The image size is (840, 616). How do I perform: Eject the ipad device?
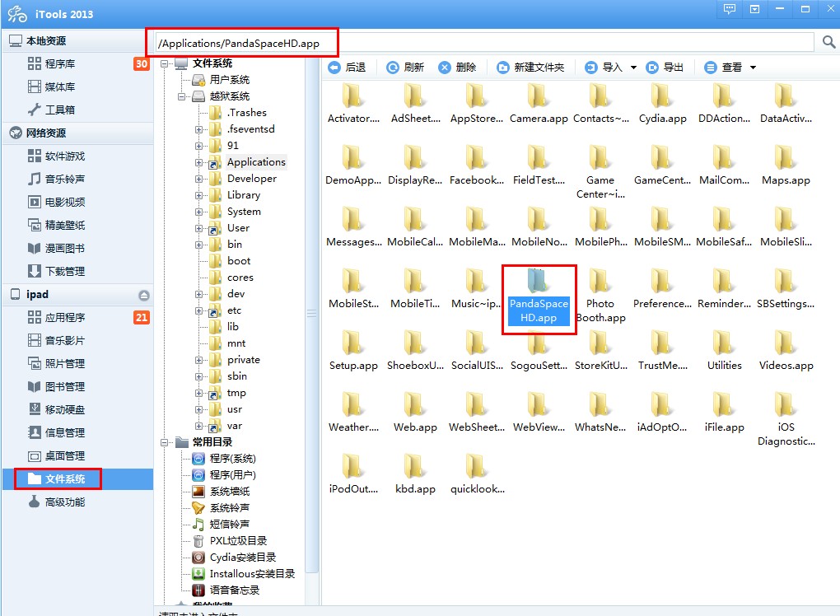point(143,295)
